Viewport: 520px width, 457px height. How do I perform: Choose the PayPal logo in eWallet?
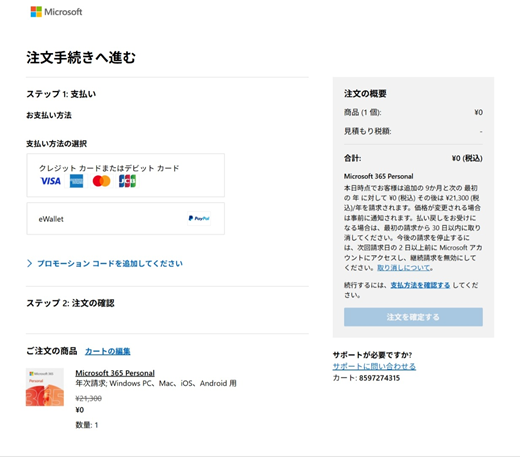click(x=199, y=218)
